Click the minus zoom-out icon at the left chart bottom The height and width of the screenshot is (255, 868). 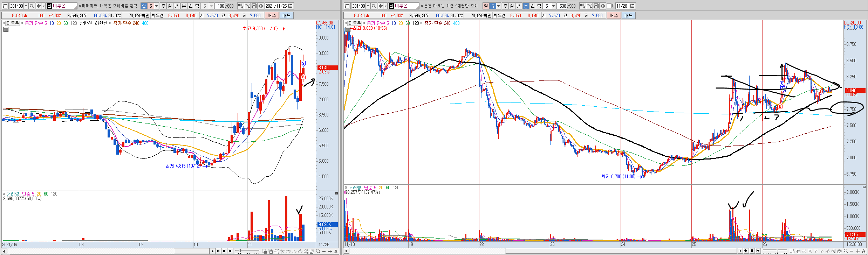(324, 252)
